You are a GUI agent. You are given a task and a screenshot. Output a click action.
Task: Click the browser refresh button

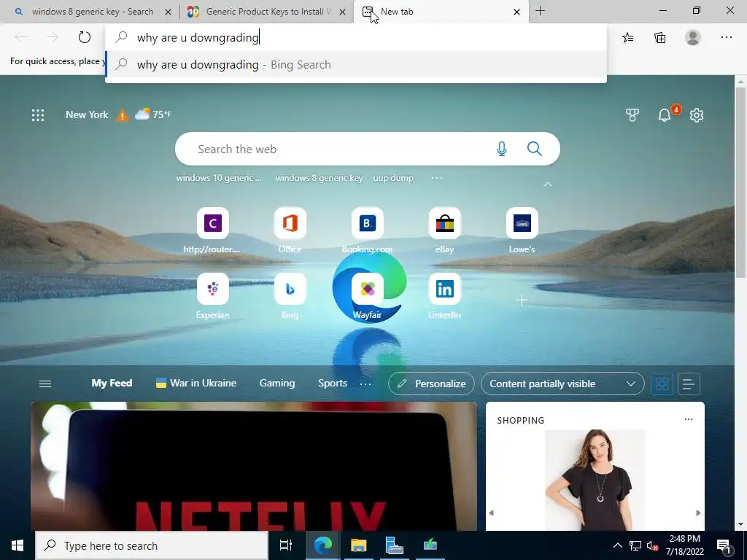tap(85, 37)
